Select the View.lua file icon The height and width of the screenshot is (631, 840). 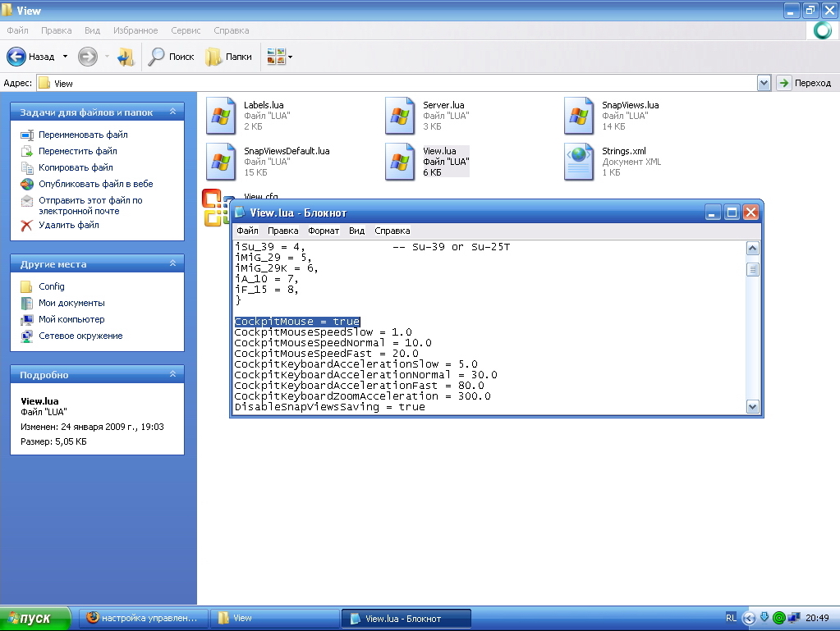click(400, 162)
